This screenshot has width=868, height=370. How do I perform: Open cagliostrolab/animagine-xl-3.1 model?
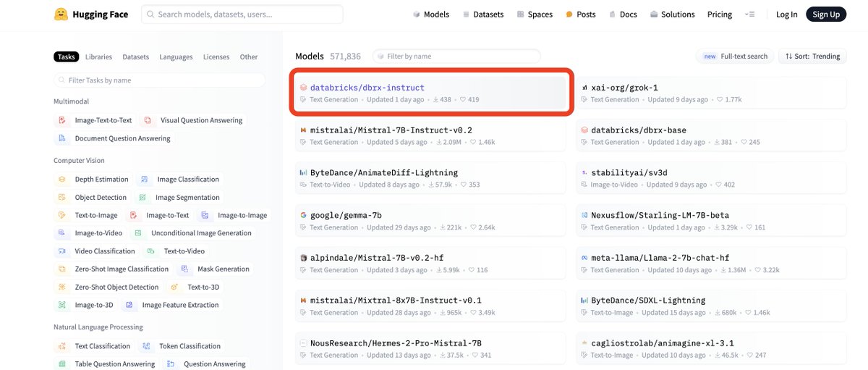(711, 348)
